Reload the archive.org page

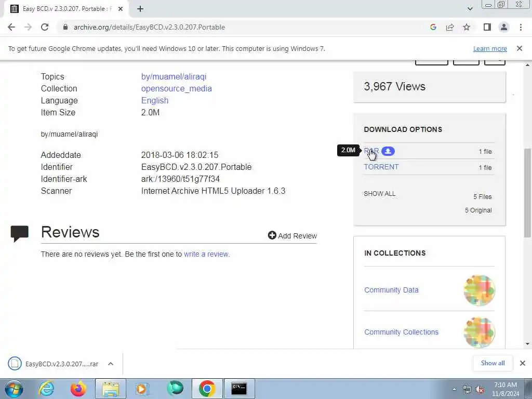point(45,27)
